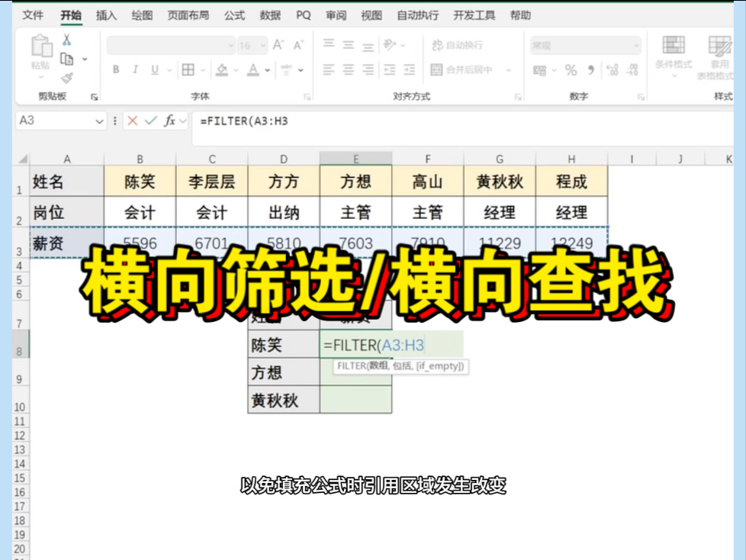This screenshot has width=746, height=560.
Task: Cancel formula entry with the X button
Action: click(132, 120)
